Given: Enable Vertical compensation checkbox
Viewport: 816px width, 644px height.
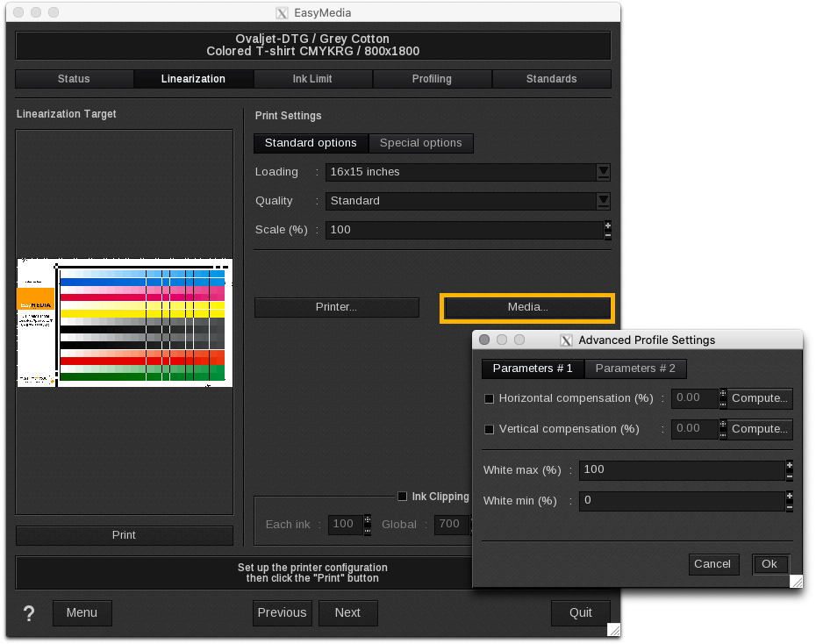Looking at the screenshot, I should 490,429.
